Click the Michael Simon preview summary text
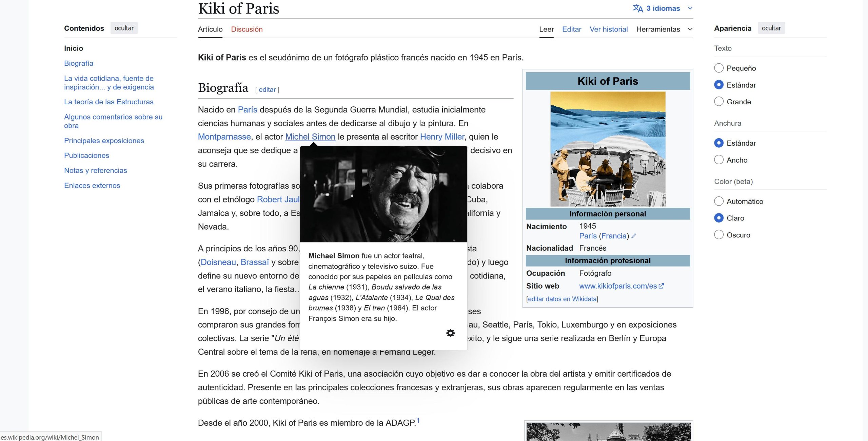 382,287
